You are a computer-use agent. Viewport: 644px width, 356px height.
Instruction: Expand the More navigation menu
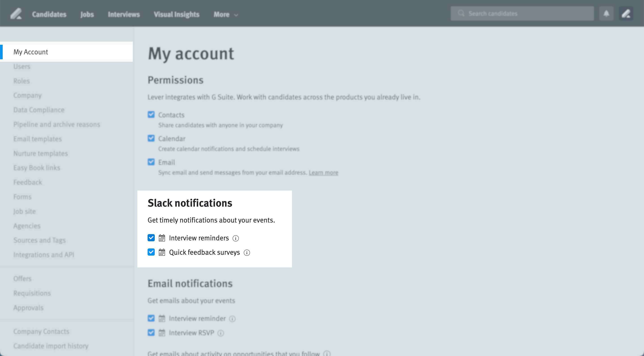pyautogui.click(x=225, y=14)
